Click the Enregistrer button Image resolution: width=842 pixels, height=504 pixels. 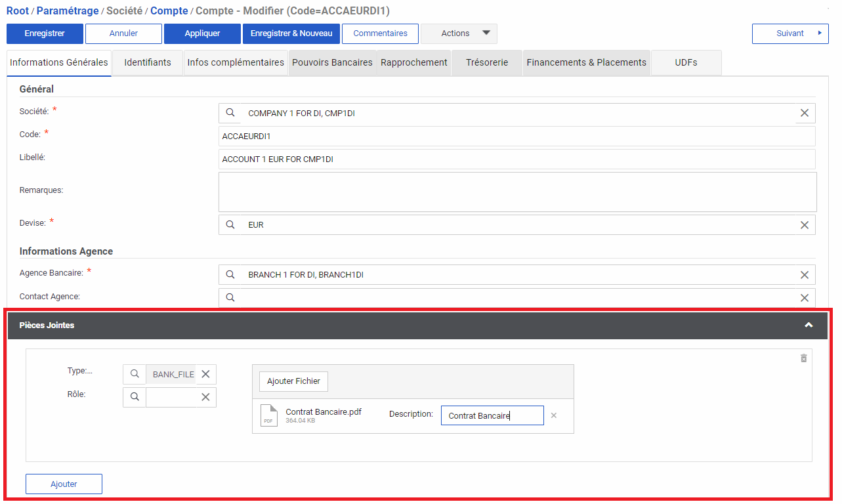(x=45, y=33)
